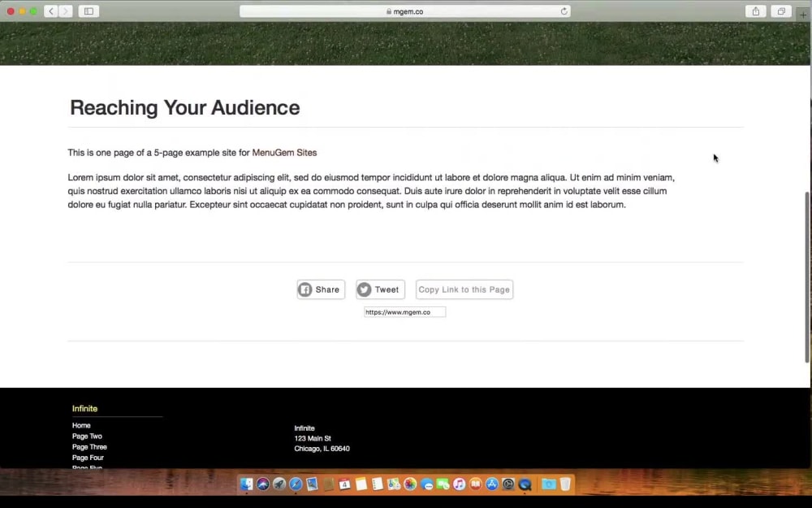812x508 pixels.
Task: Open the Trash from the dock
Action: click(565, 484)
